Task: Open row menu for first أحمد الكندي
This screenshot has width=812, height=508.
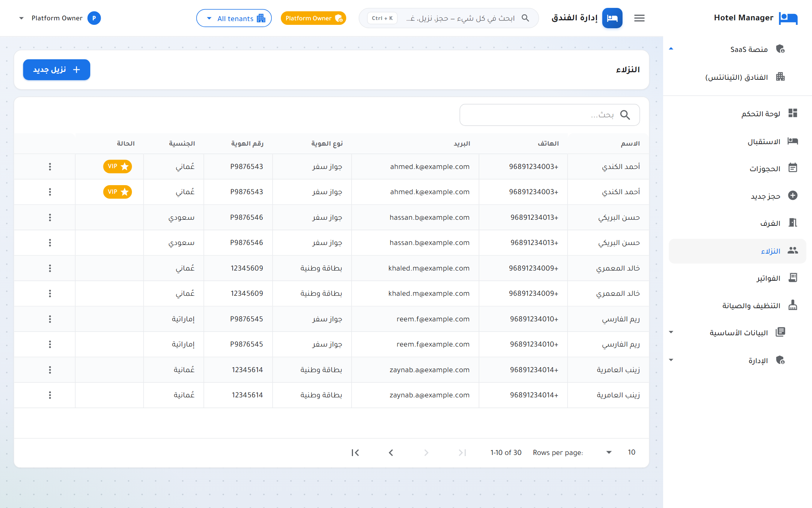Action: [50, 166]
